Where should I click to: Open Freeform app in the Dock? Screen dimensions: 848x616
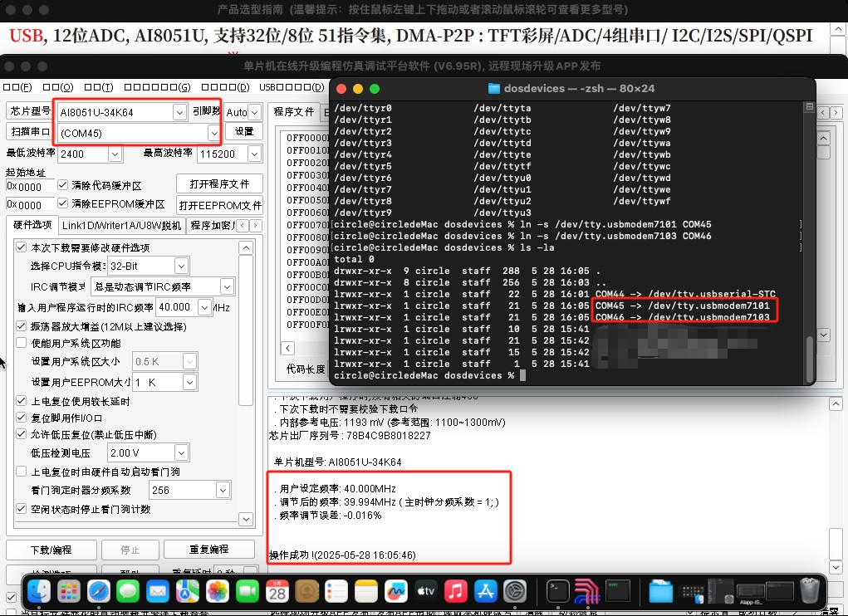tap(396, 591)
